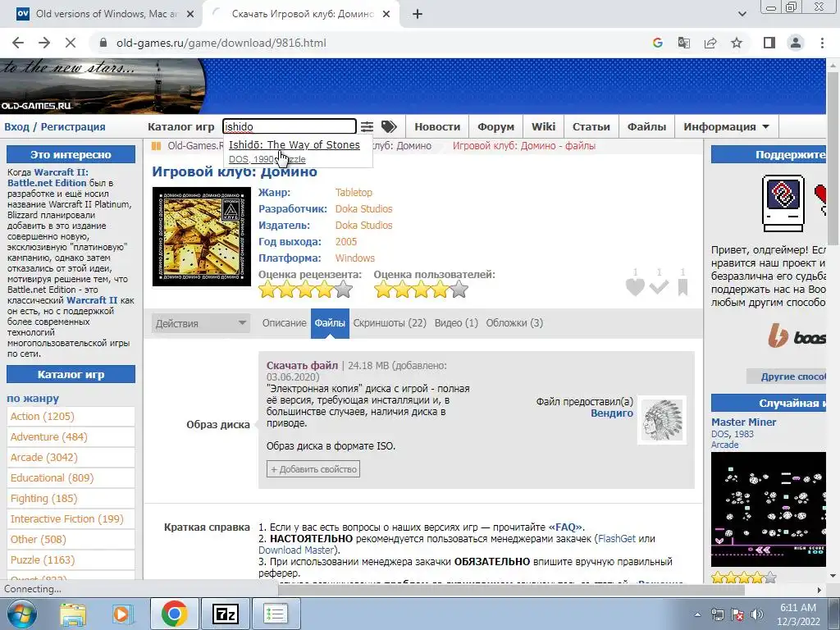Click Скачать файл download link

(x=302, y=365)
